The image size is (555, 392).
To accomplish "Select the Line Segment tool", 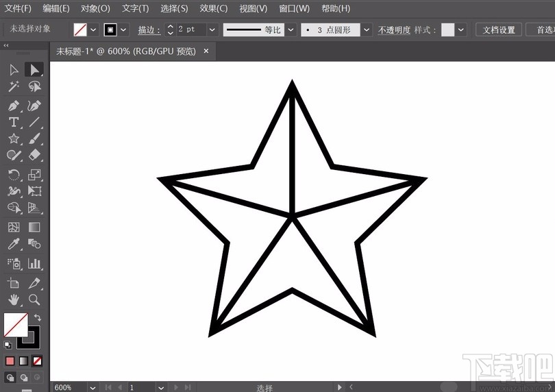I will [34, 122].
